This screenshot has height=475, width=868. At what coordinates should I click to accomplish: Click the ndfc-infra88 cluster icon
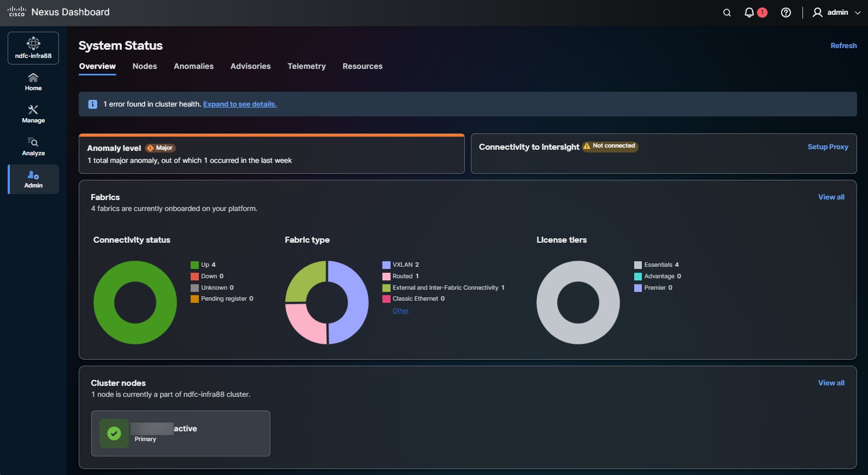pos(33,48)
